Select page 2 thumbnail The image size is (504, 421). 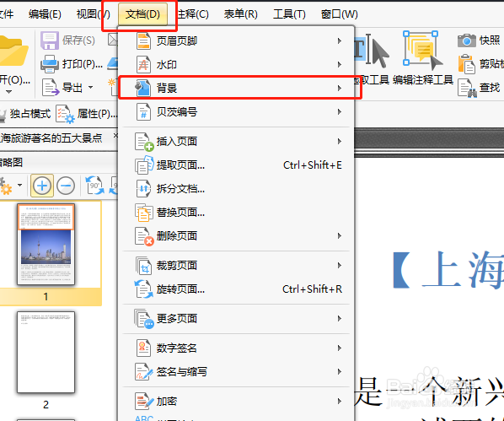pyautogui.click(x=46, y=352)
